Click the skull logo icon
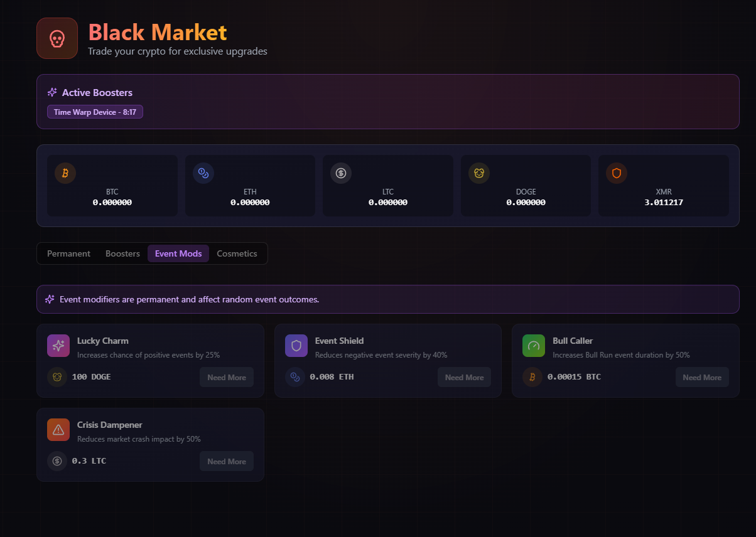 tap(57, 38)
